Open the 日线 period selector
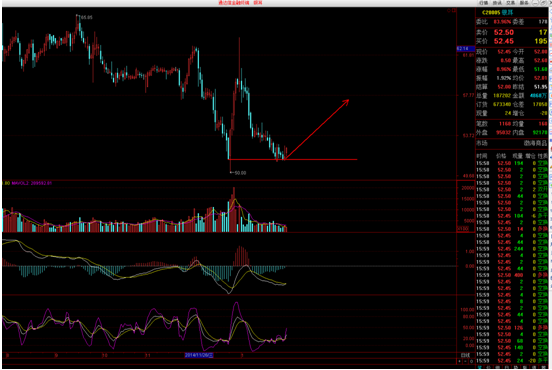The height and width of the screenshot is (370, 552). [465, 355]
